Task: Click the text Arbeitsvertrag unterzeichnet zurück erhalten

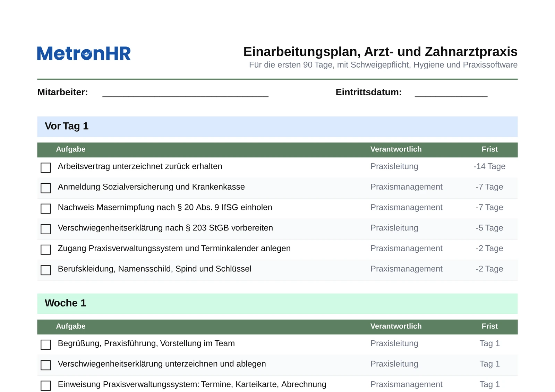Action: pyautogui.click(x=140, y=167)
